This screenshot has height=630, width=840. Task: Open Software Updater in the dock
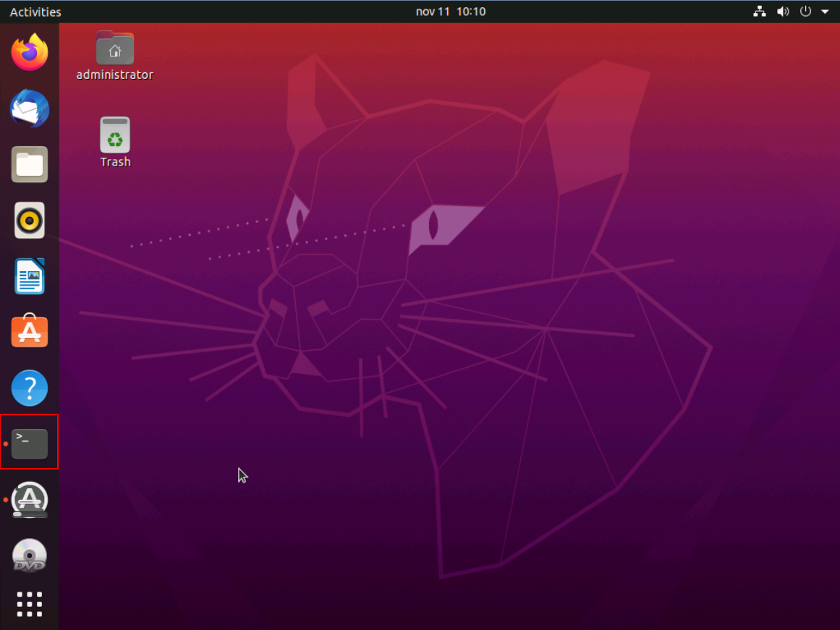pyautogui.click(x=30, y=499)
